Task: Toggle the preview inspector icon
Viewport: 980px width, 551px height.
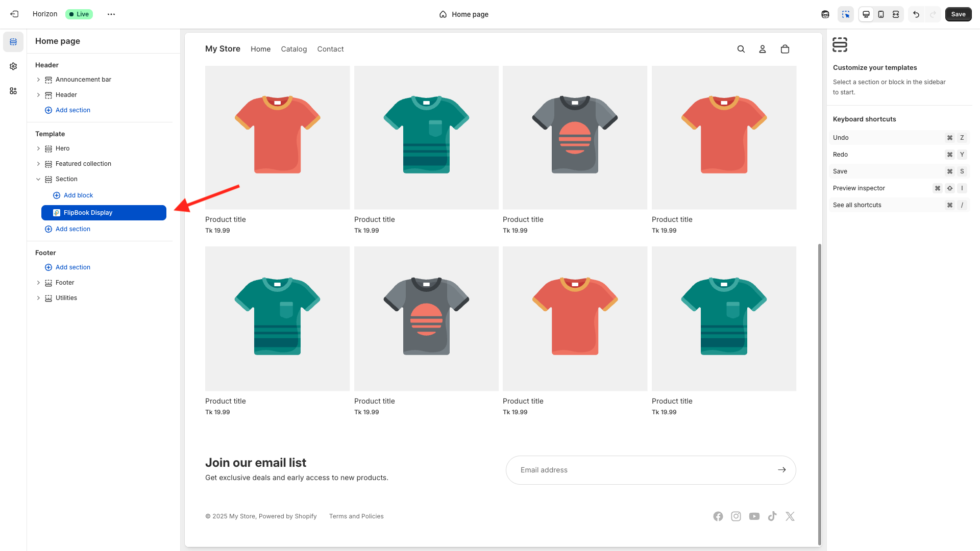Action: point(846,14)
